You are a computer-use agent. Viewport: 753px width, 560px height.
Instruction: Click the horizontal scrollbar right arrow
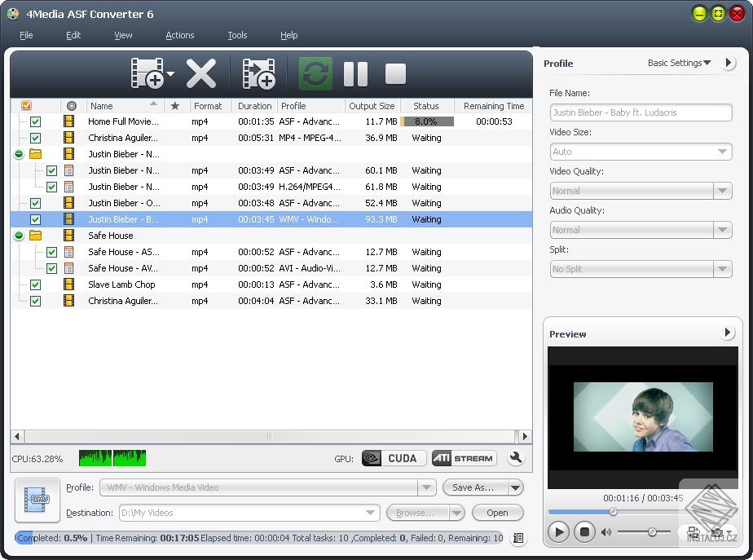coord(525,436)
